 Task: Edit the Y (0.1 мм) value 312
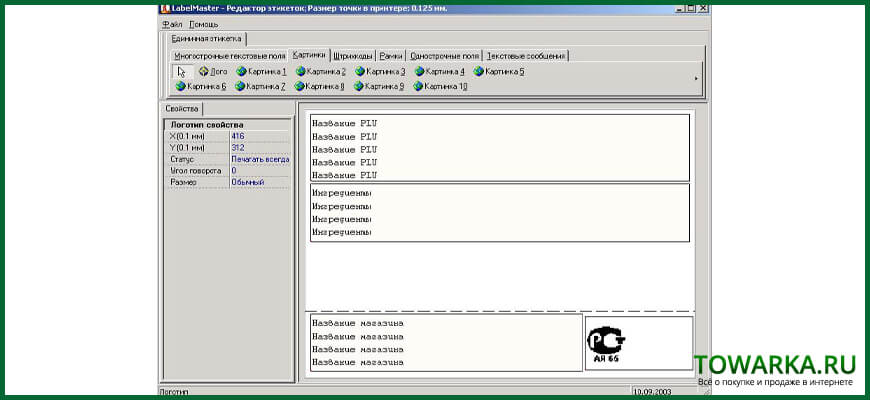click(x=260, y=148)
